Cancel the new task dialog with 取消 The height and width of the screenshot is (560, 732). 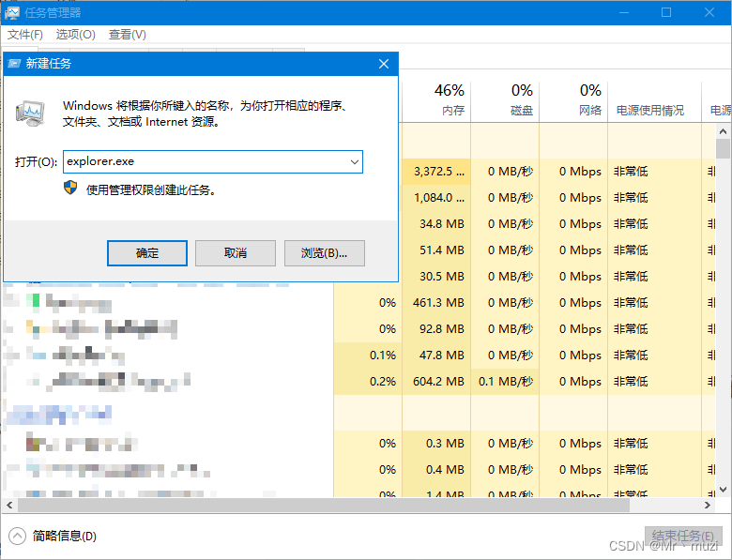(236, 253)
